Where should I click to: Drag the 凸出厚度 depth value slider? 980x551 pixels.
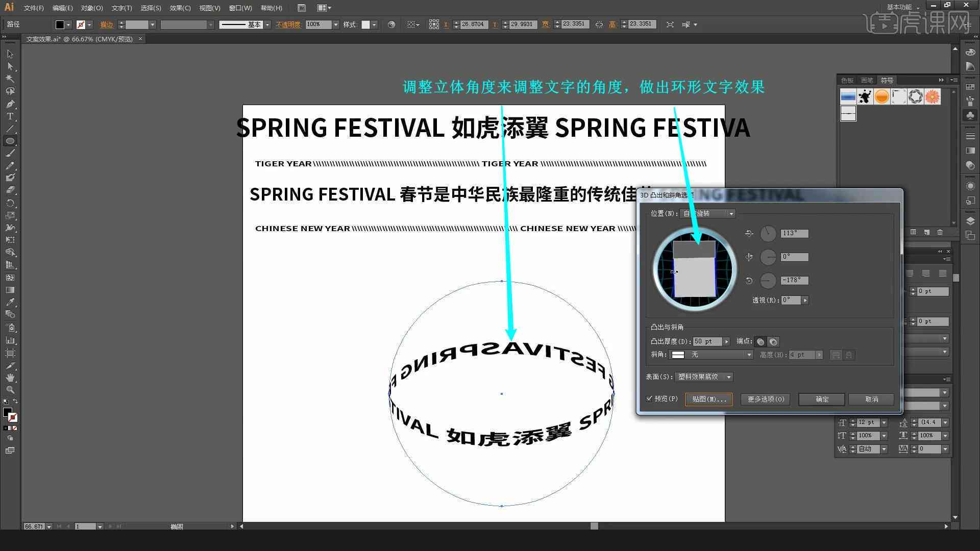(x=727, y=342)
